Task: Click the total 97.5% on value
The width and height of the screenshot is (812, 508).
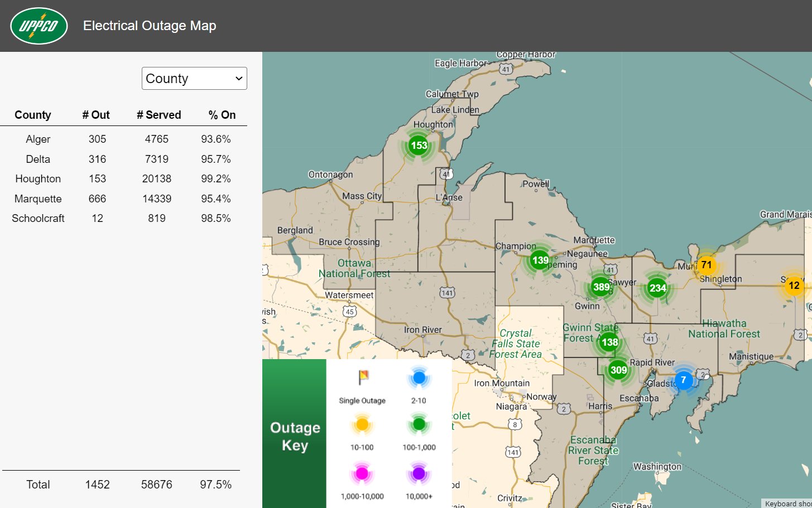Action: tap(216, 485)
